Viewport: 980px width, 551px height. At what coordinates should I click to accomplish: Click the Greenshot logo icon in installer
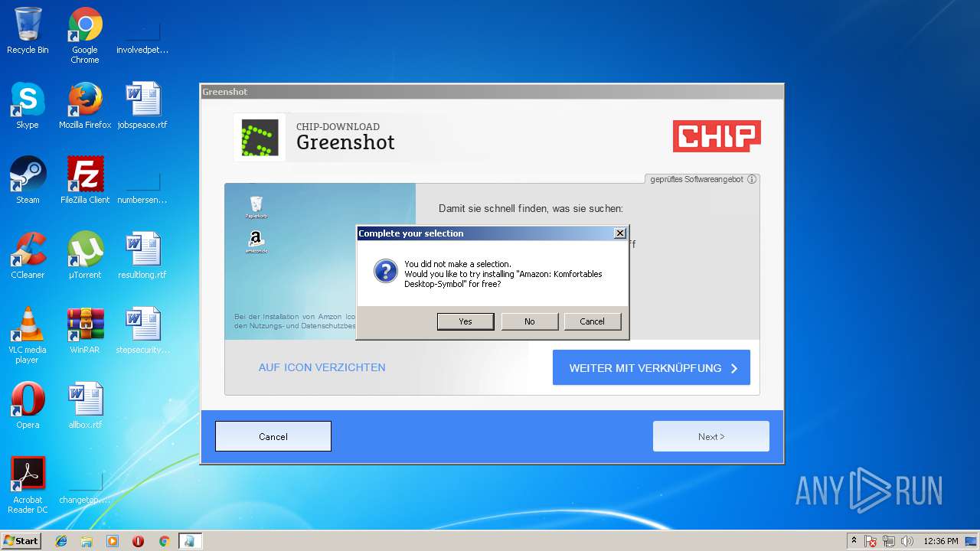coord(260,138)
